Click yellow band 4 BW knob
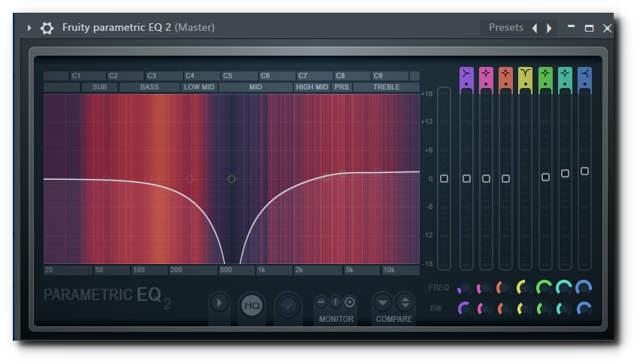 (523, 309)
